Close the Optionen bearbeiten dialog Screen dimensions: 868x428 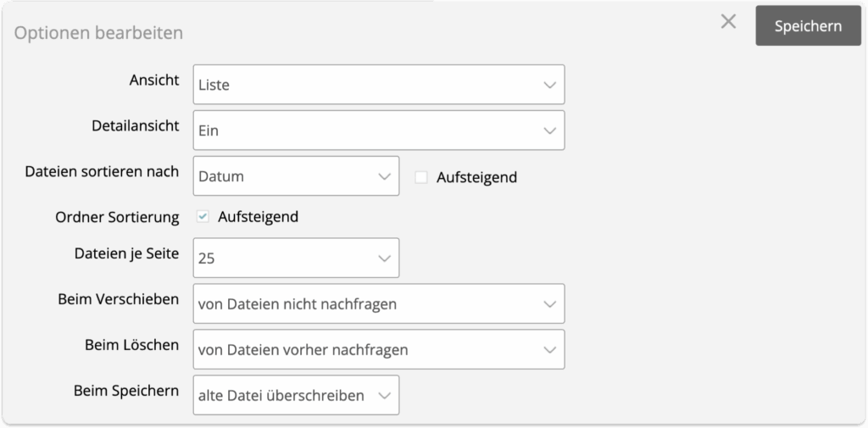[x=728, y=23]
